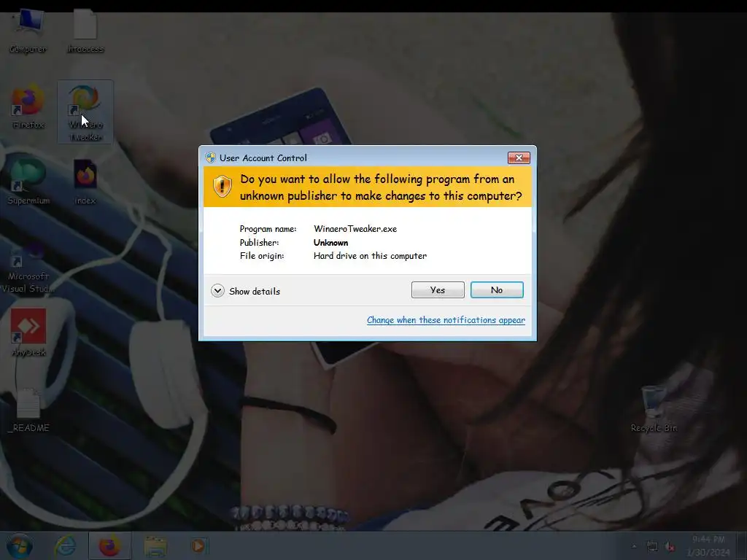
Task: Click the volume tray icon
Action: [x=670, y=547]
